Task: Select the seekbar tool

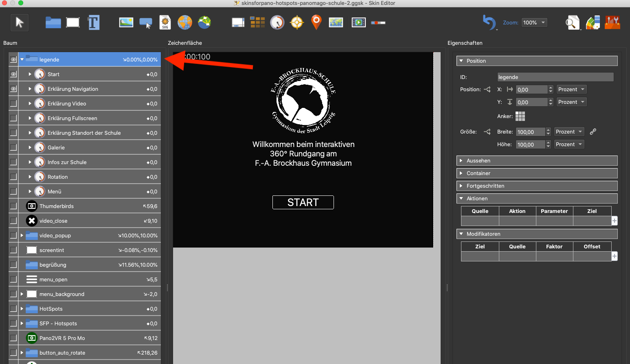Action: pyautogui.click(x=378, y=23)
